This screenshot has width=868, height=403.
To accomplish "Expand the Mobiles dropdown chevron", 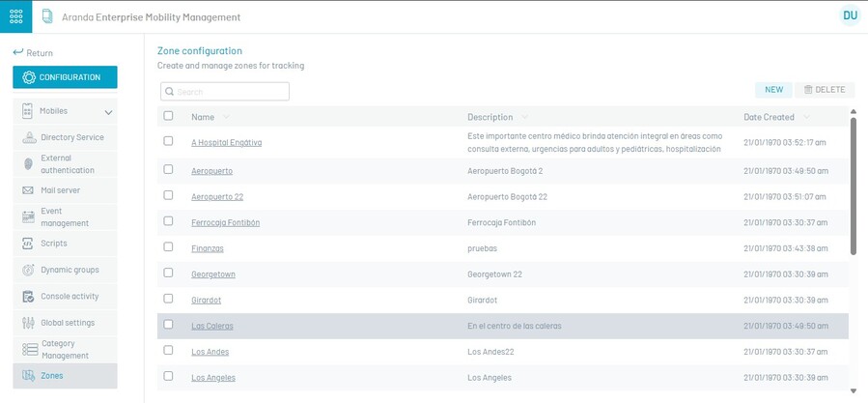I will [108, 112].
